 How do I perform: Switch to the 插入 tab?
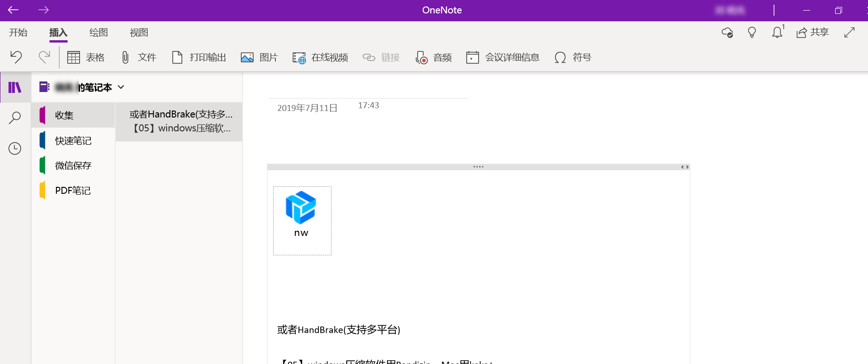pos(58,32)
